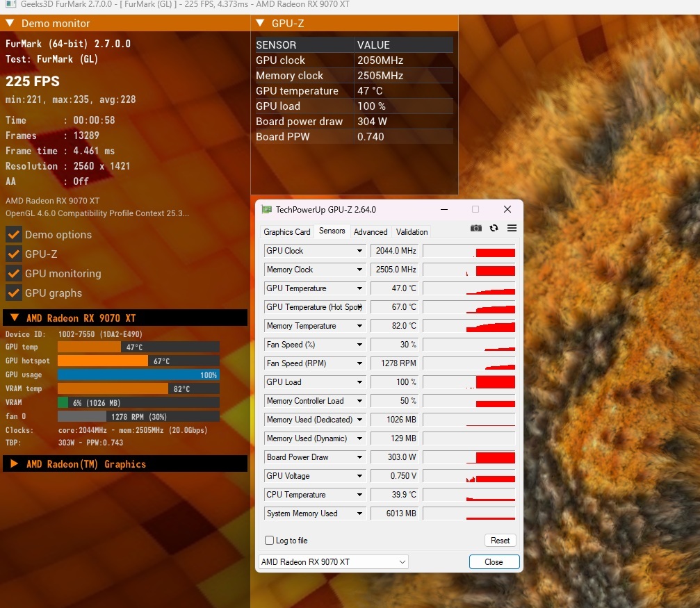The height and width of the screenshot is (608, 700).
Task: Open the GPU-Z hamburger menu
Action: (x=512, y=228)
